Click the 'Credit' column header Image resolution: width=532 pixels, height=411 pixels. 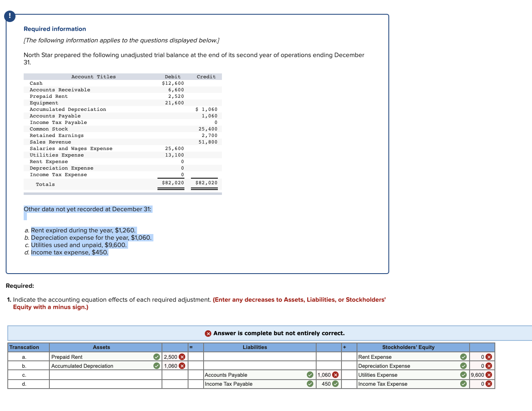tap(206, 77)
